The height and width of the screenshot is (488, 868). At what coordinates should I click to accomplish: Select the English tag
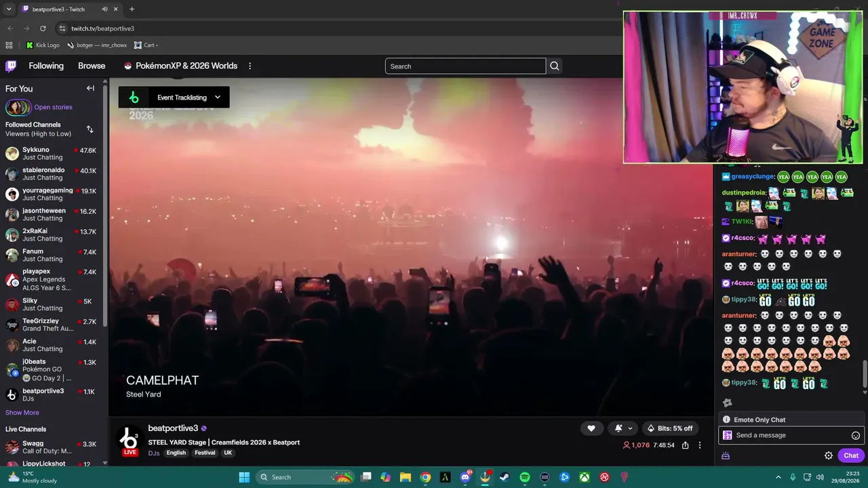pyautogui.click(x=176, y=453)
